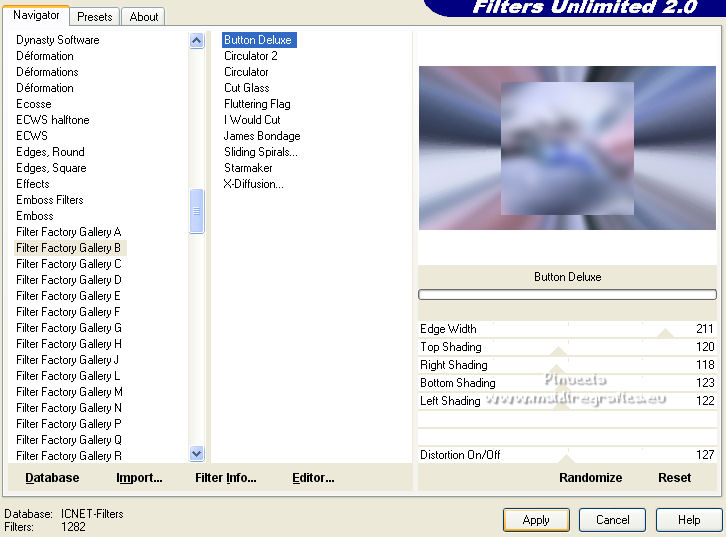This screenshot has height=537, width=726.
Task: Select Filter Factory Gallery C
Action: tap(69, 264)
